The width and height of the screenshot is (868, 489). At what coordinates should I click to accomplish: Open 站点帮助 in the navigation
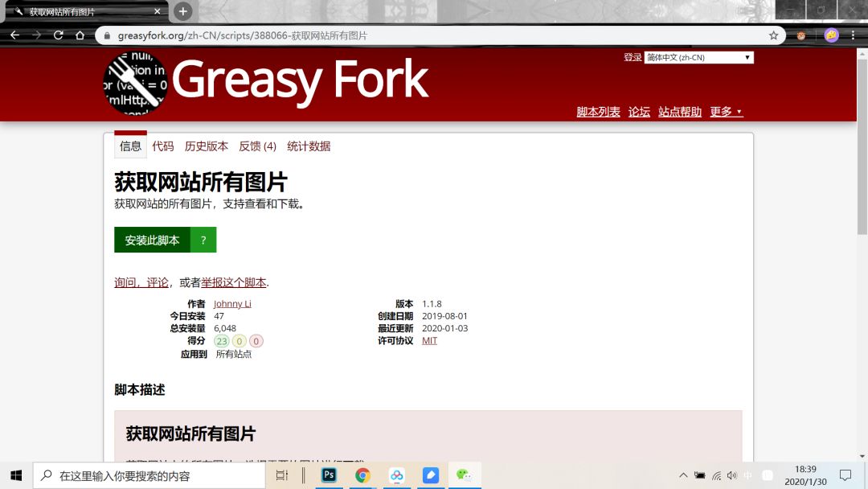click(680, 112)
